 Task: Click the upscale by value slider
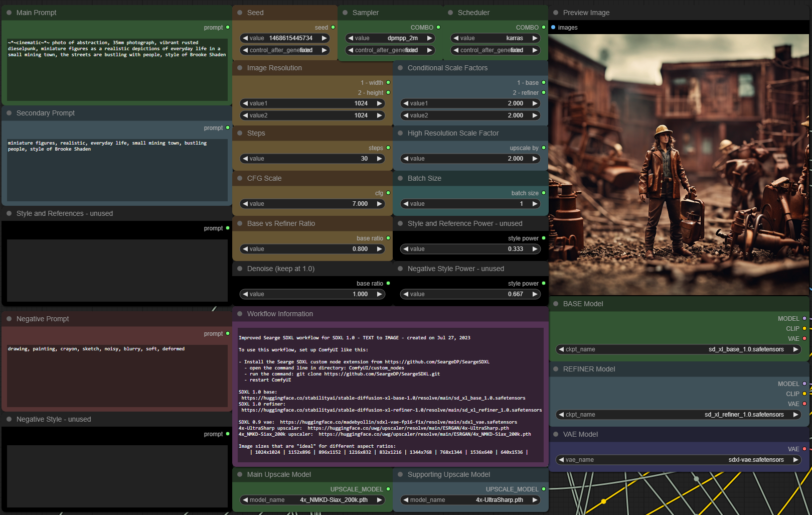point(470,159)
